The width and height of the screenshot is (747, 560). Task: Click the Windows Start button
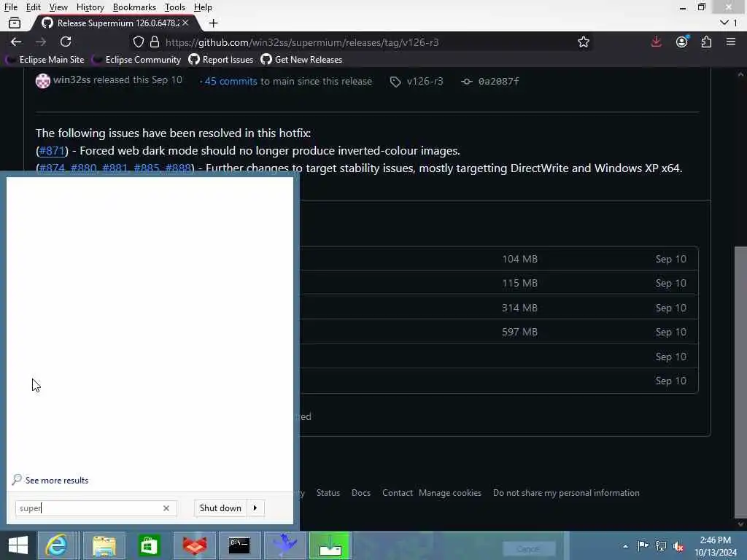point(18,545)
